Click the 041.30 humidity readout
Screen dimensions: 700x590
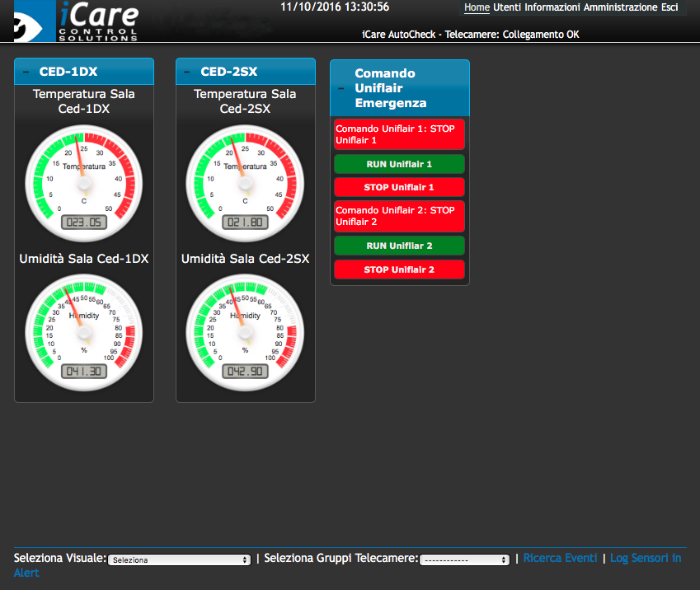[x=84, y=372]
